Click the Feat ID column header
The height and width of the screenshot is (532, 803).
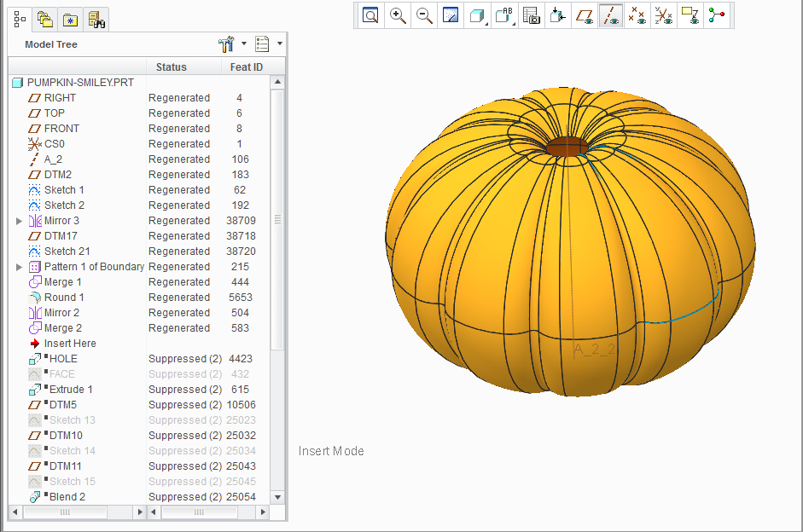coord(247,67)
